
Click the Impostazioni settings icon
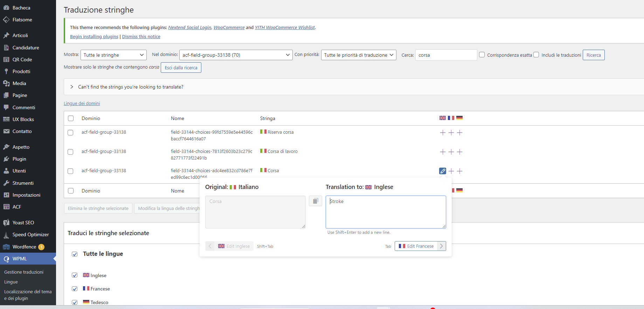6,195
